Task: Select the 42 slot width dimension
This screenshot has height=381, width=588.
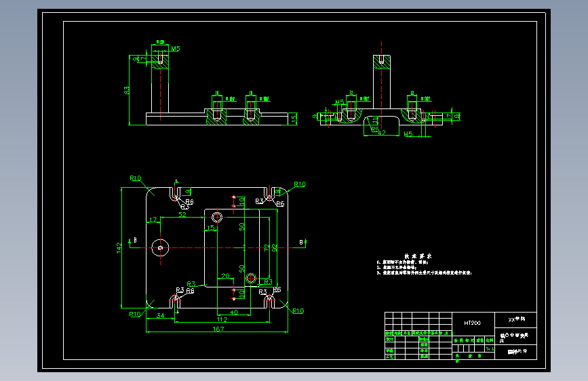Action: pos(382,133)
